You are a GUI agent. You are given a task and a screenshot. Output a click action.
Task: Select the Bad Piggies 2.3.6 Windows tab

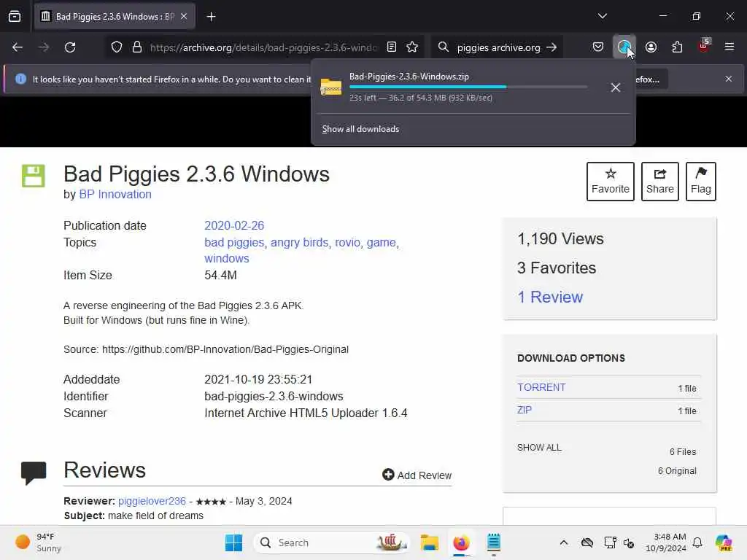pos(115,16)
